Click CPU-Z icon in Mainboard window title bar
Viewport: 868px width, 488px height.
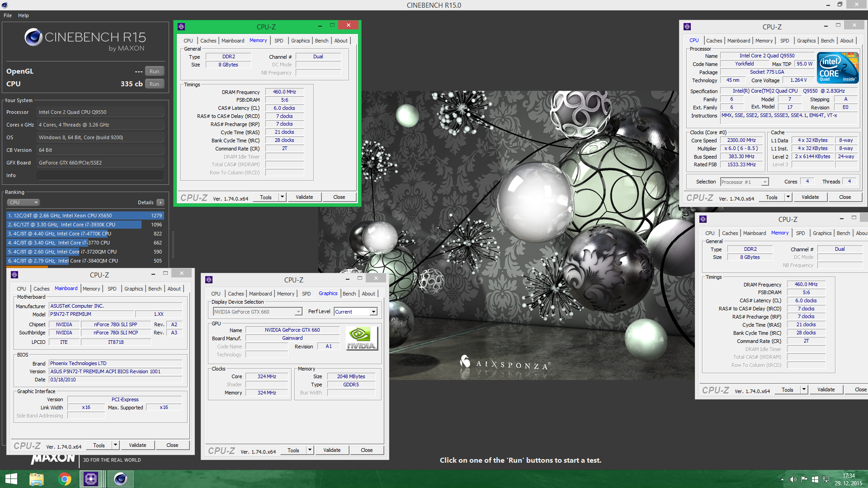click(14, 275)
